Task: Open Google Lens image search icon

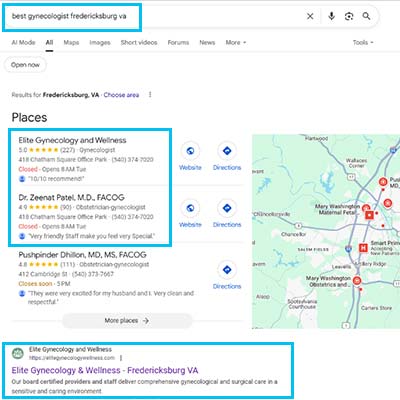Action: [x=349, y=16]
